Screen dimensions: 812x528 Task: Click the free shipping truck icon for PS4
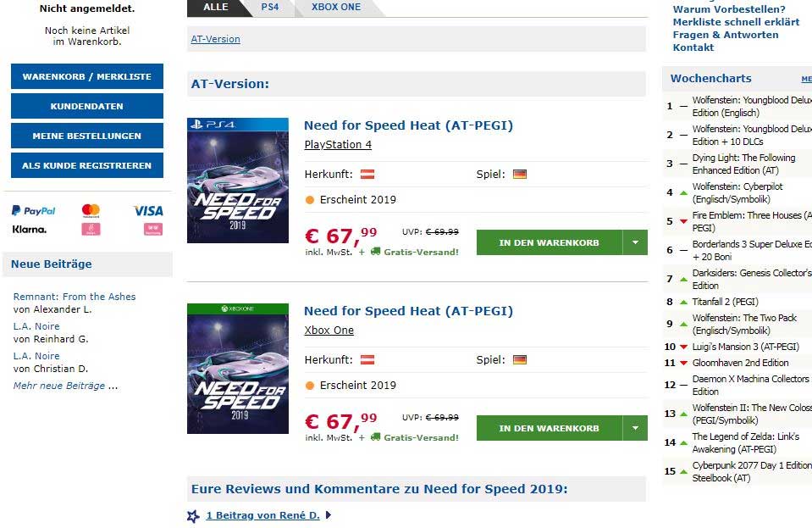tap(375, 252)
